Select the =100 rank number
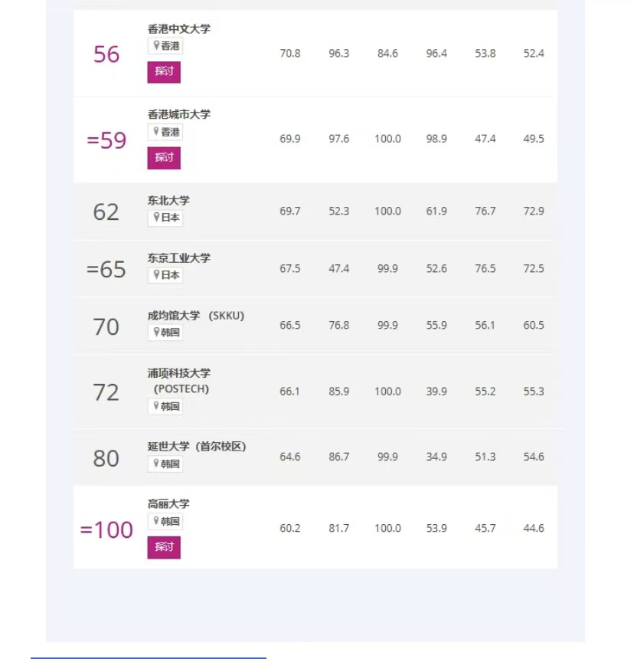Viewport: 634px width, 672px height. (106, 529)
